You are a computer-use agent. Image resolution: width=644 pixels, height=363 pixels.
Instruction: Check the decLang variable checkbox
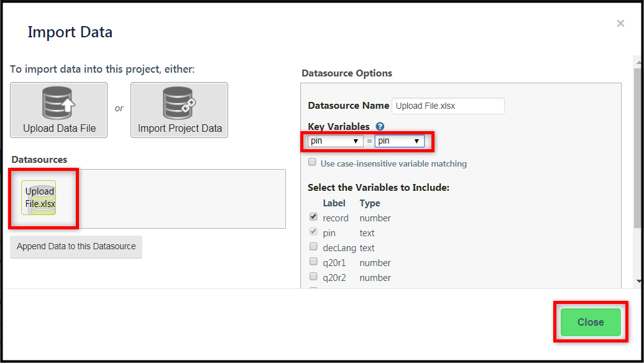point(313,246)
